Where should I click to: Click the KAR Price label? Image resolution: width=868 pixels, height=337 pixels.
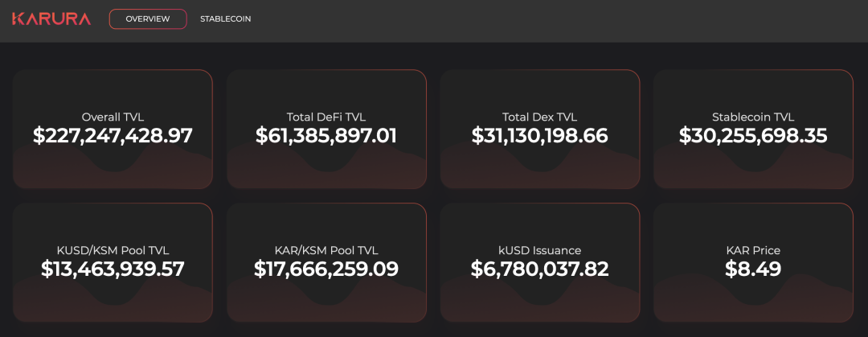753,250
